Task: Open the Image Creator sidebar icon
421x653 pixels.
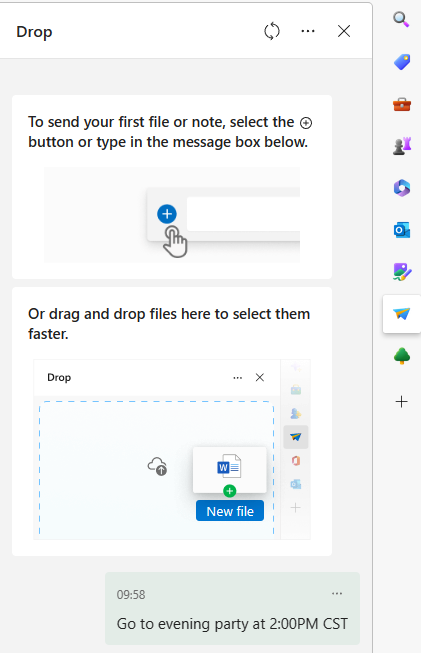Action: pyautogui.click(x=402, y=272)
